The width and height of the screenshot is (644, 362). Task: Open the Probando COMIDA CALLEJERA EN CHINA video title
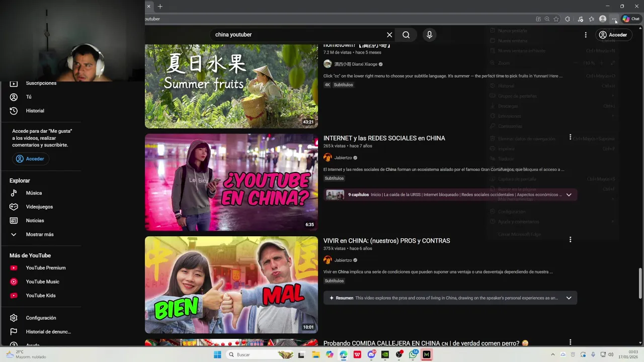tap(426, 343)
